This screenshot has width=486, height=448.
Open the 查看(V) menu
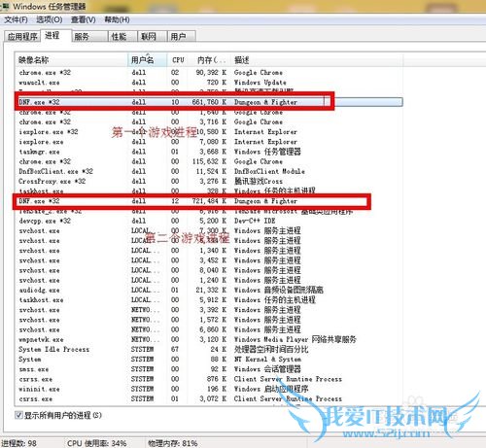pos(84,19)
